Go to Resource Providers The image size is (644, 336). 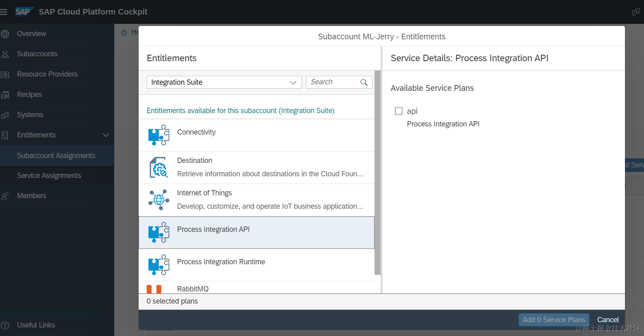[47, 74]
